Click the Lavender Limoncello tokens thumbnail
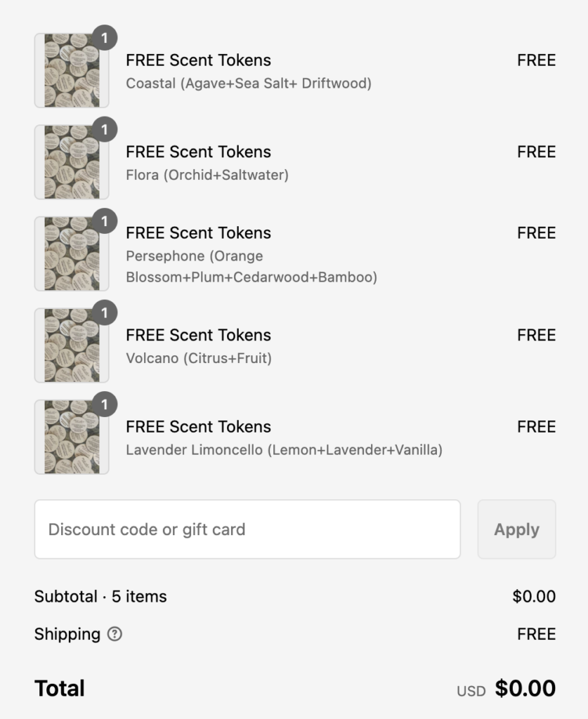 (71, 437)
